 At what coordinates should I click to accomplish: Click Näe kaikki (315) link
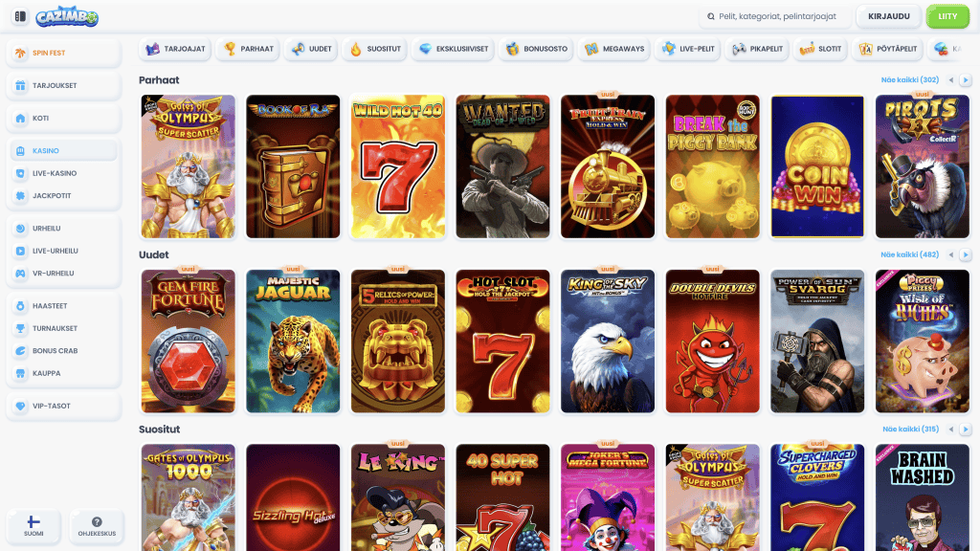point(911,430)
